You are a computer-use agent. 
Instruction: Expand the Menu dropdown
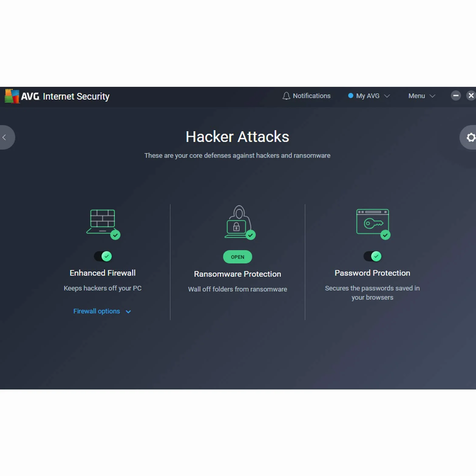pos(422,96)
